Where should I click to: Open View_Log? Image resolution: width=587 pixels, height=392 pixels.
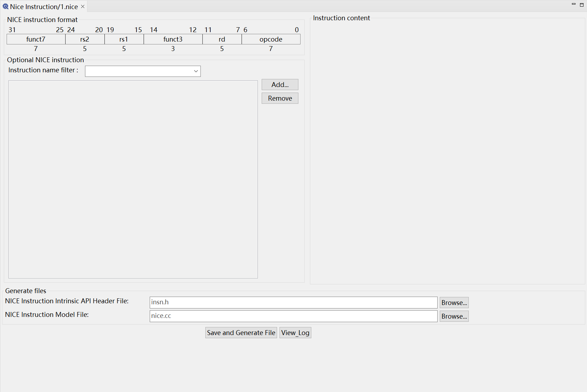click(295, 333)
